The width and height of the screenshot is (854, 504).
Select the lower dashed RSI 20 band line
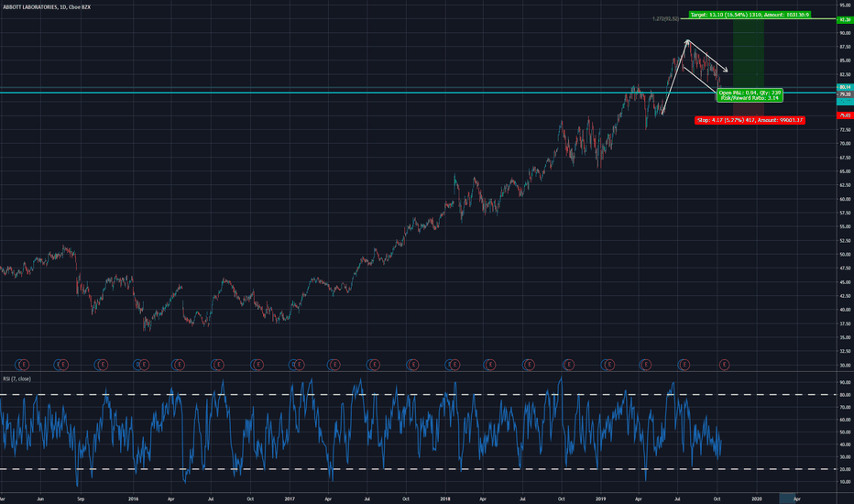[x=418, y=469]
